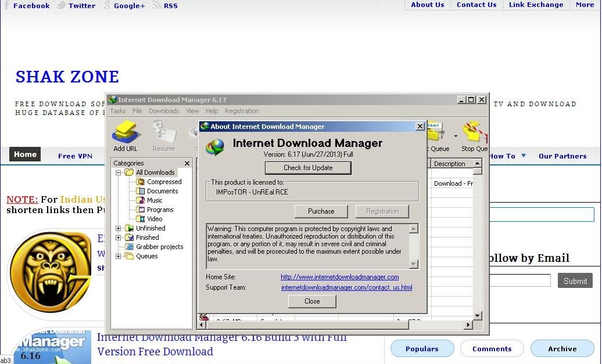Expand the Unfinished tree node
Image resolution: width=602 pixels, height=364 pixels.
point(119,228)
